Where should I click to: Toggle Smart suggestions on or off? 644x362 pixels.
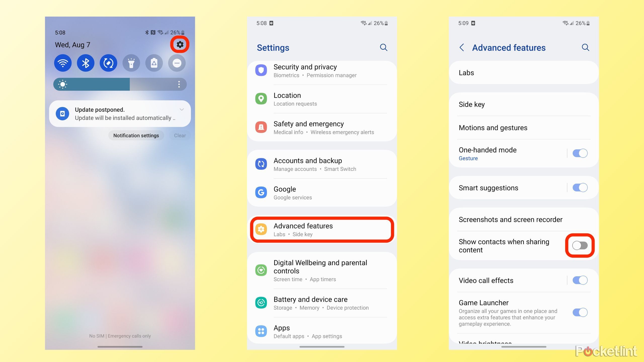point(580,187)
